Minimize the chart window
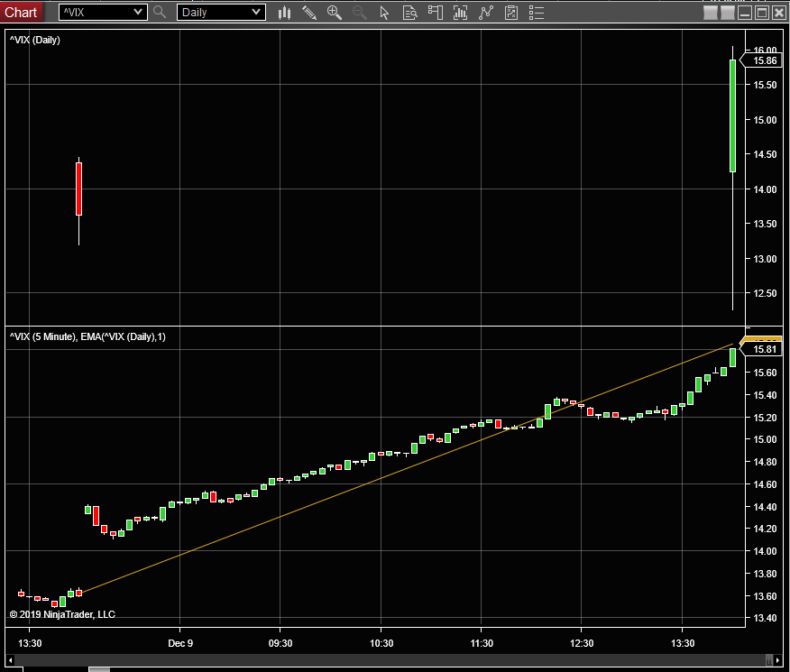Viewport: 790px width, 672px height. [745, 13]
